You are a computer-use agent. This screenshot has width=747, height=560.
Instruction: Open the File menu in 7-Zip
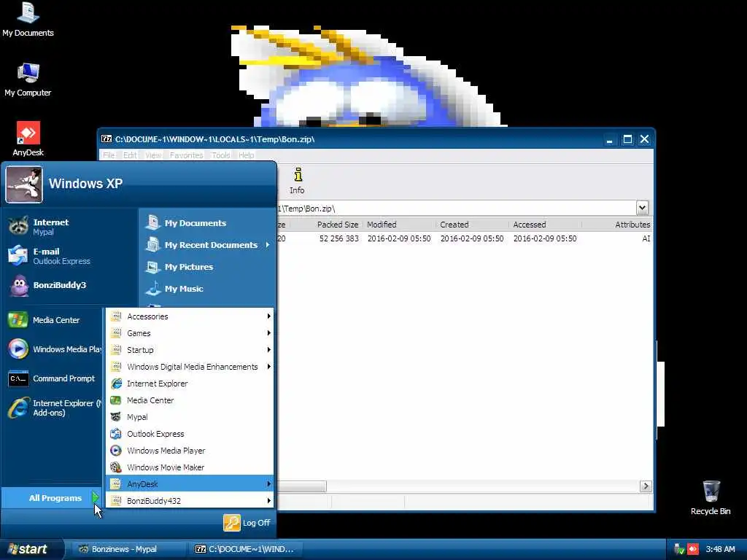click(x=109, y=155)
